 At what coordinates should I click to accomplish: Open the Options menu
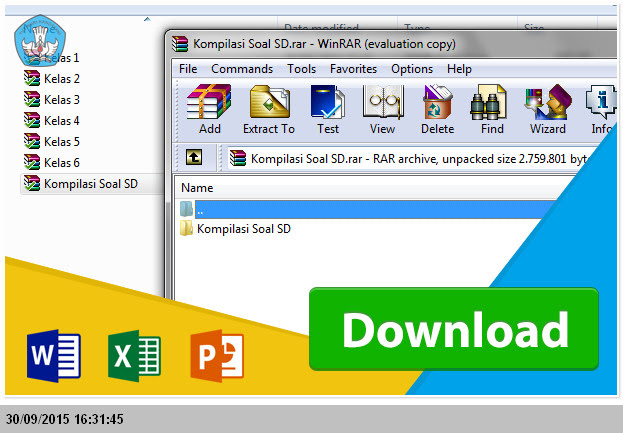coord(412,69)
